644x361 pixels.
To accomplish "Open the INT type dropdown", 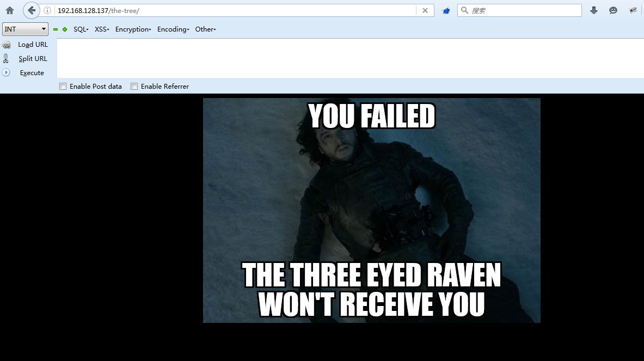I will 25,29.
